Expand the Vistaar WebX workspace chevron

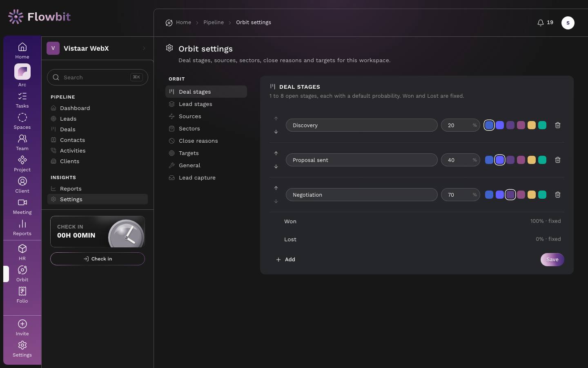[x=144, y=48]
